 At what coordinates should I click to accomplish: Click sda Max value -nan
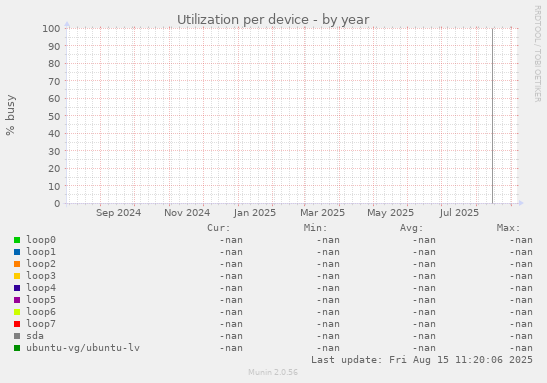pyautogui.click(x=521, y=336)
